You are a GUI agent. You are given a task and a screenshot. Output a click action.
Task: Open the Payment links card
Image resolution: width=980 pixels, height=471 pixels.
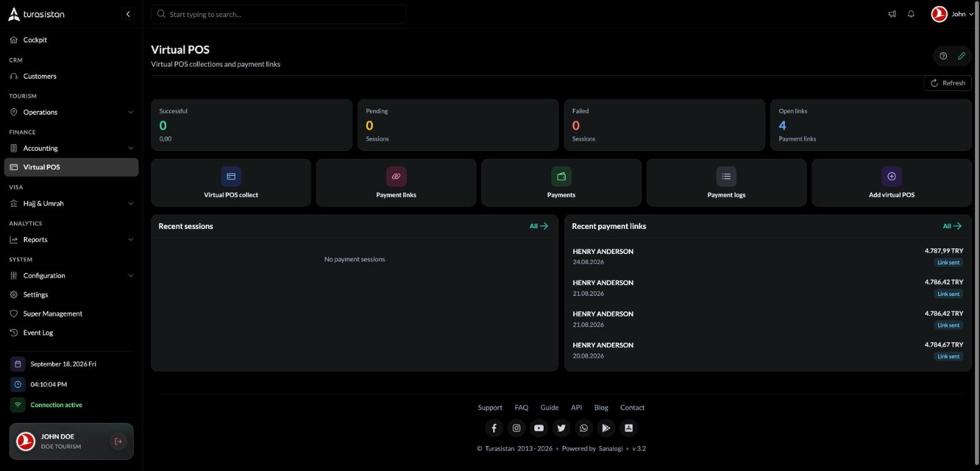396,183
